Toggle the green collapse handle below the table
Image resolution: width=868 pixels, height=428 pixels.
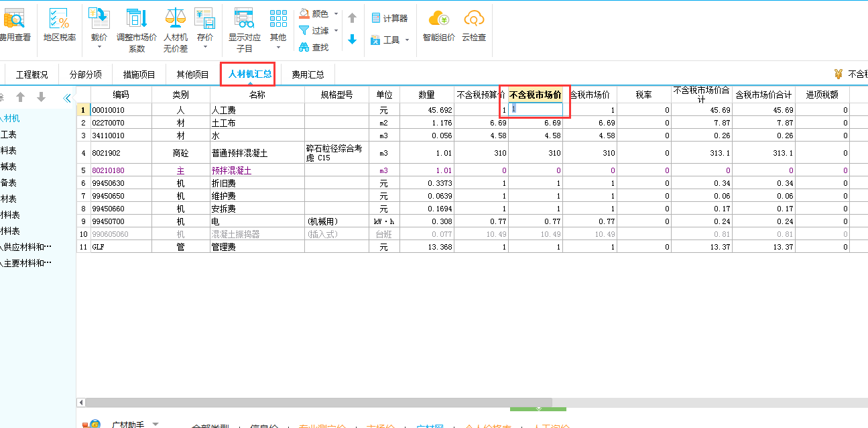click(x=538, y=409)
